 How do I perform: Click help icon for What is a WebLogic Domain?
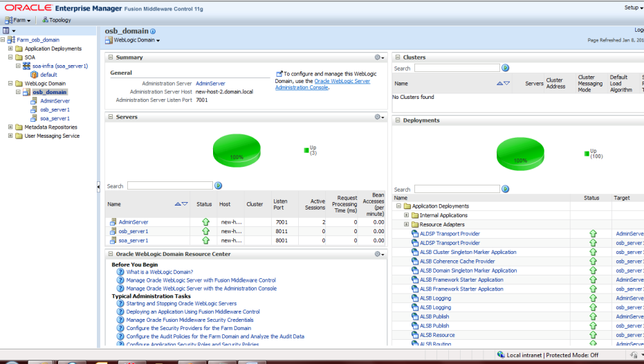tap(120, 272)
